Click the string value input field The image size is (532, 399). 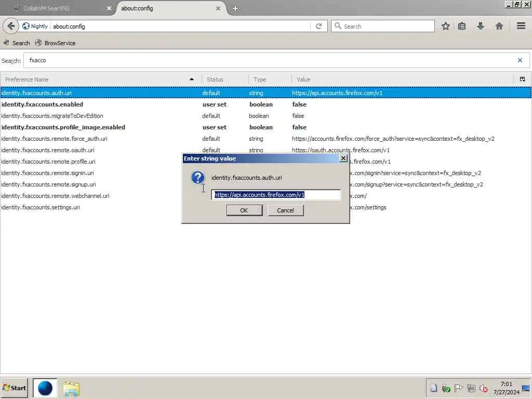coord(276,195)
